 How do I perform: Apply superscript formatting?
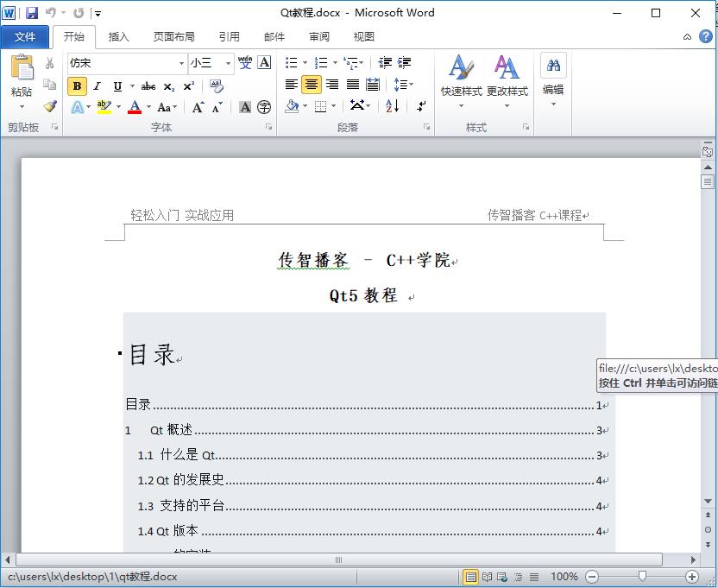pos(189,86)
